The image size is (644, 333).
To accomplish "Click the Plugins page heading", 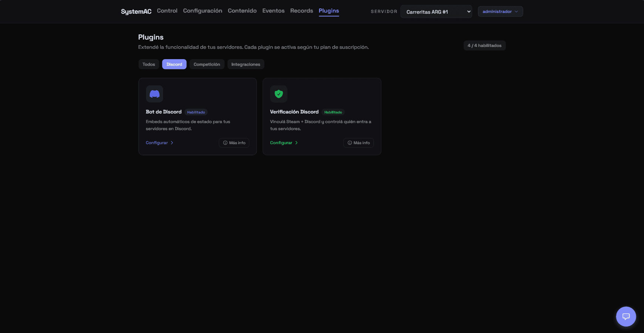I will point(151,37).
